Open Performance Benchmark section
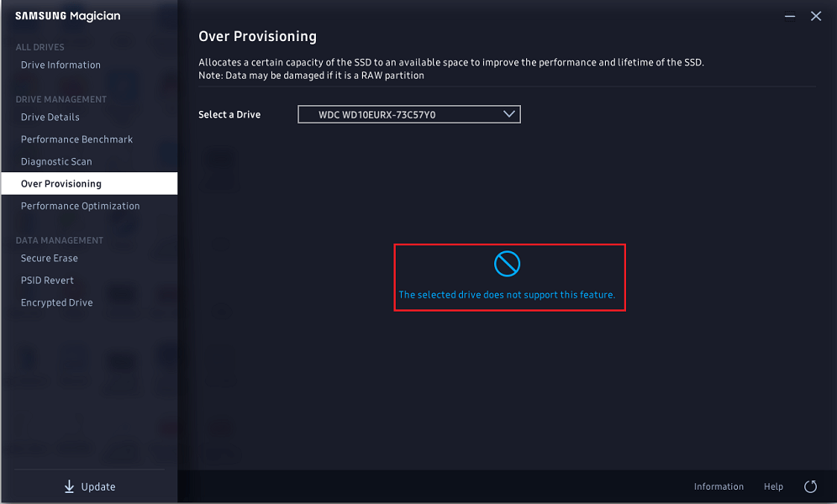The image size is (837, 504). pyautogui.click(x=76, y=139)
